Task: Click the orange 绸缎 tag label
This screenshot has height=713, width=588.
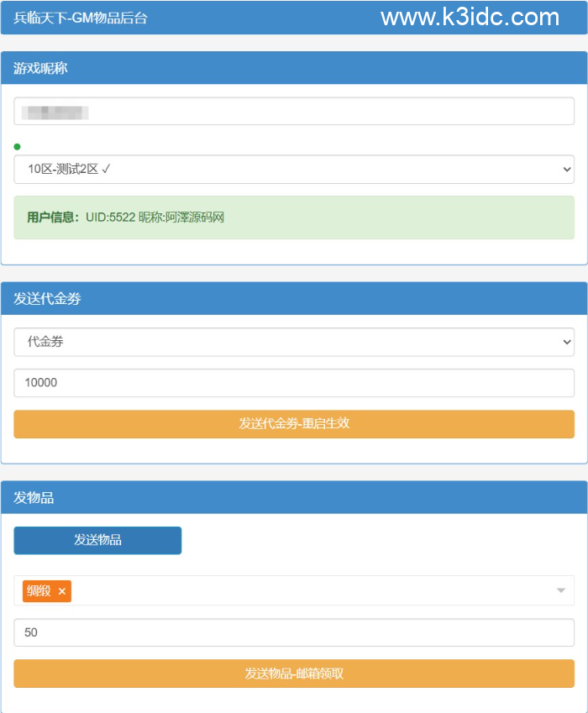Action: pyautogui.click(x=39, y=591)
